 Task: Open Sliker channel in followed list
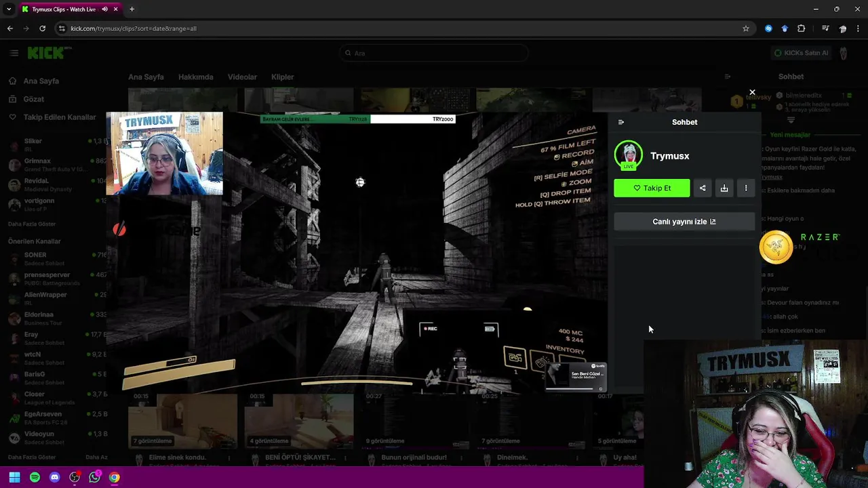click(58, 144)
